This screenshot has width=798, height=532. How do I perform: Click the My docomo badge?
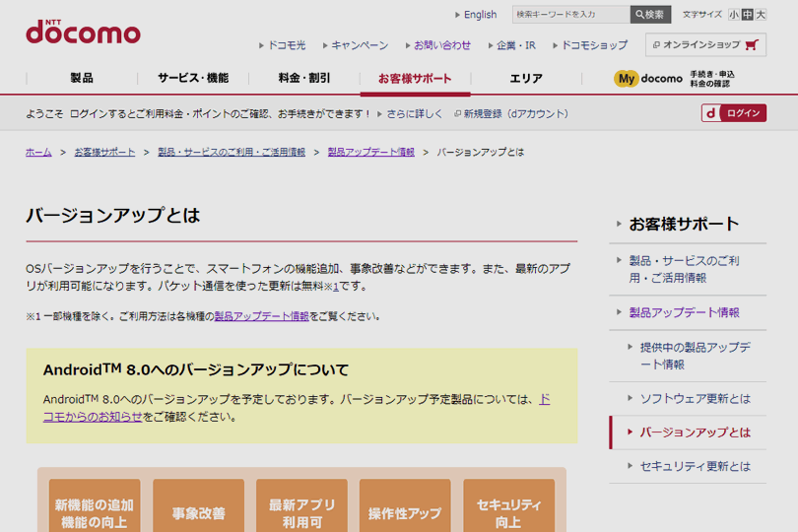coord(648,79)
